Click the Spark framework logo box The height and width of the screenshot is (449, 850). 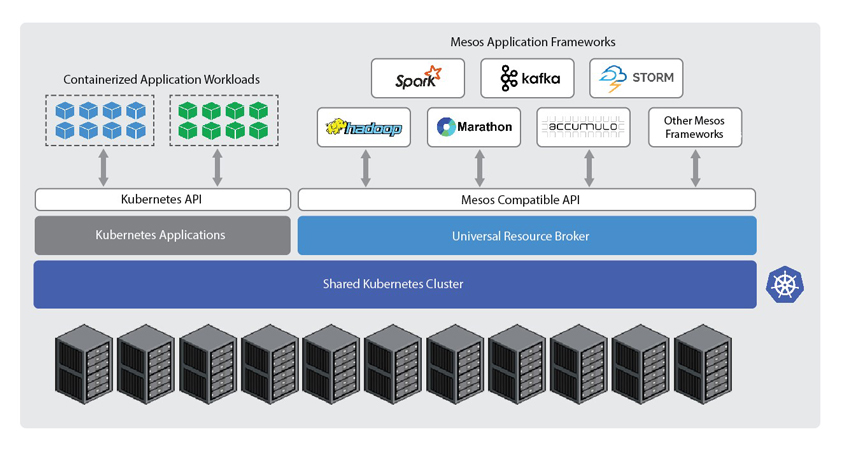coord(418,79)
